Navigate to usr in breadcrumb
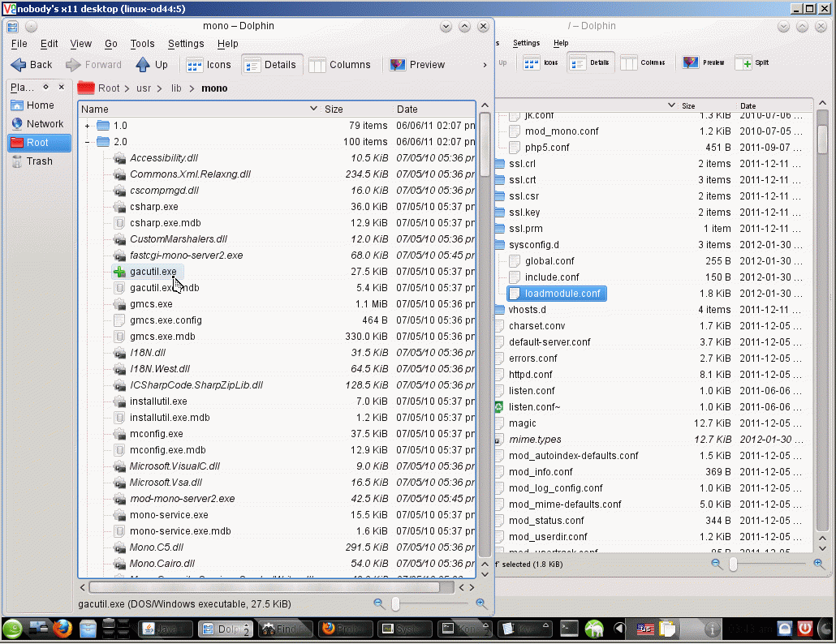The height and width of the screenshot is (644, 836). [144, 88]
